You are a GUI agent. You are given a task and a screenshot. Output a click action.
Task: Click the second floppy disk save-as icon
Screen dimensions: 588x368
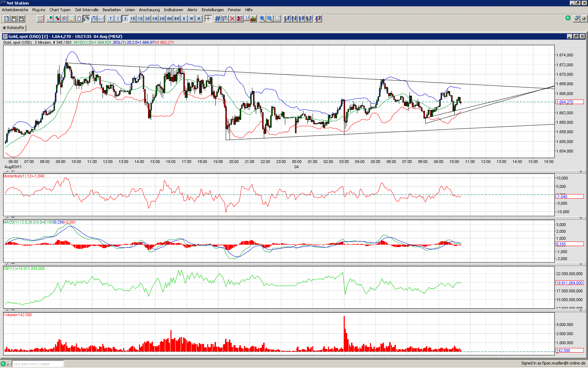point(21,19)
